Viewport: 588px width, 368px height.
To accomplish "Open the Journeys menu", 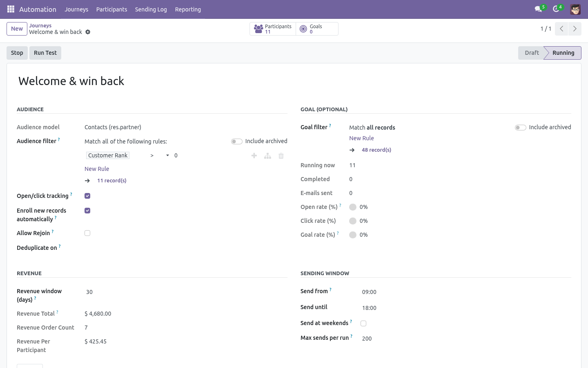I will point(76,9).
